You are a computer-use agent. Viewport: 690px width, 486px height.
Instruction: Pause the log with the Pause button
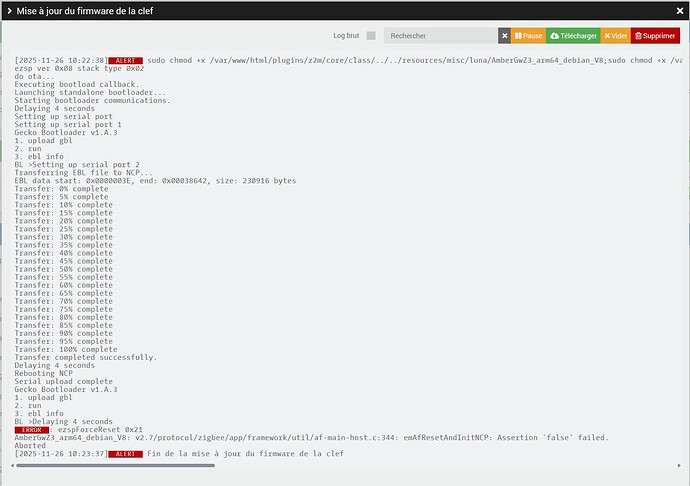529,36
